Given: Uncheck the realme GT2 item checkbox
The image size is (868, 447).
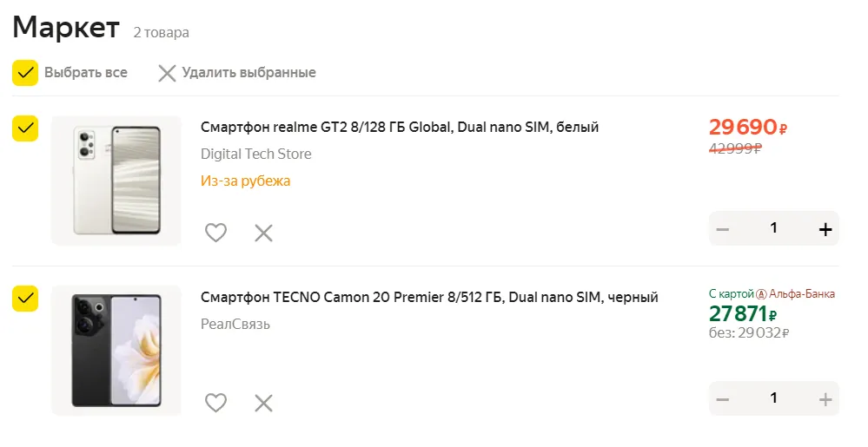Looking at the screenshot, I should coord(25,128).
